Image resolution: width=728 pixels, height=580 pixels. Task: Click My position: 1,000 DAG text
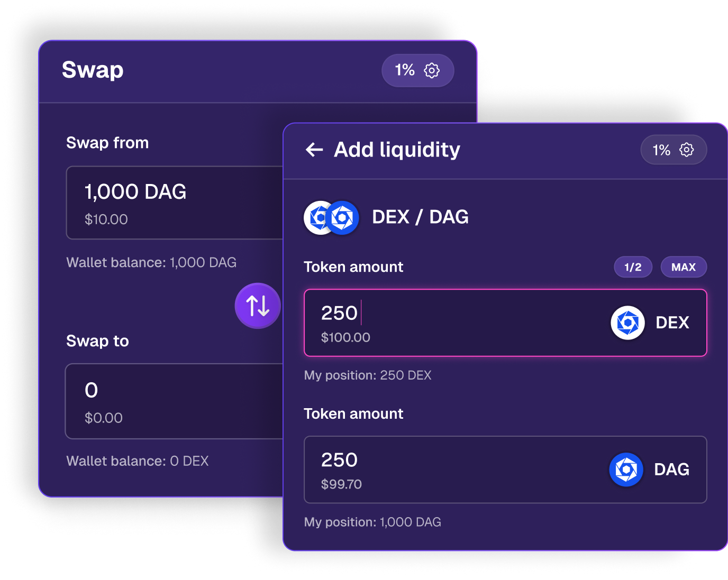372,522
